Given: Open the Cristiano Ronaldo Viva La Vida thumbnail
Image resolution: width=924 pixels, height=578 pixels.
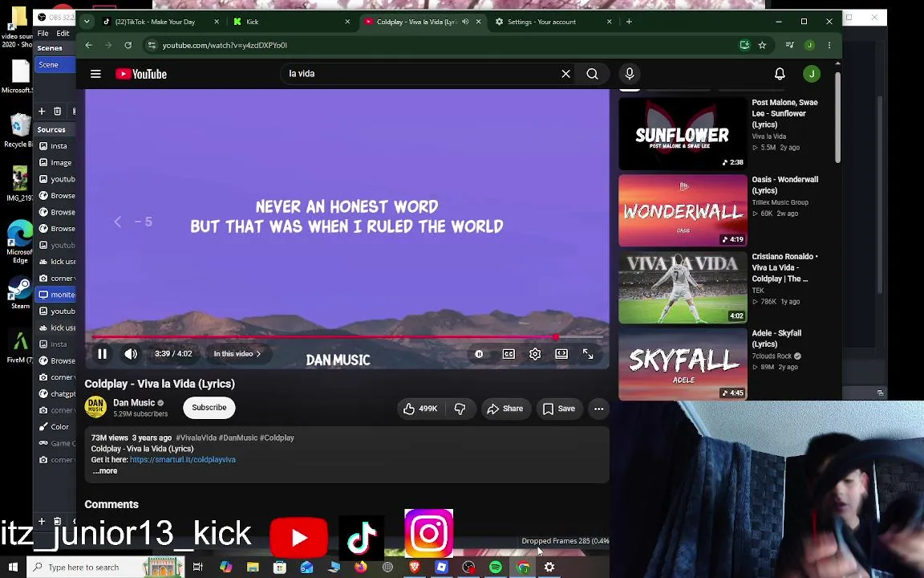Looking at the screenshot, I should (x=683, y=288).
